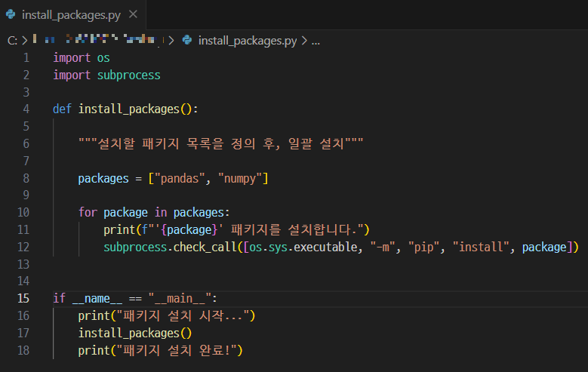Click the install_packages function name in the definition
Image resolution: width=588 pixels, height=372 pixels.
click(x=129, y=109)
